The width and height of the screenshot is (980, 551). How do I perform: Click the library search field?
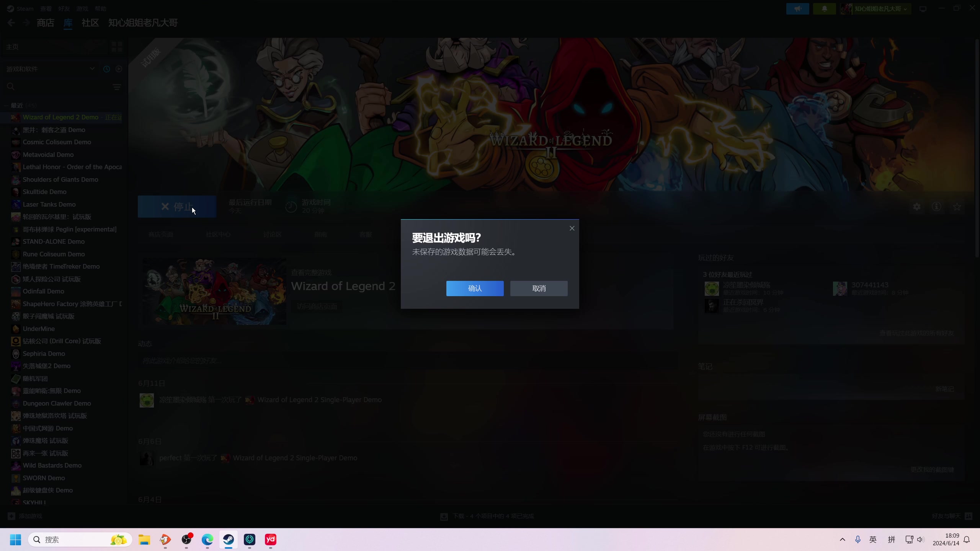coord(57,86)
